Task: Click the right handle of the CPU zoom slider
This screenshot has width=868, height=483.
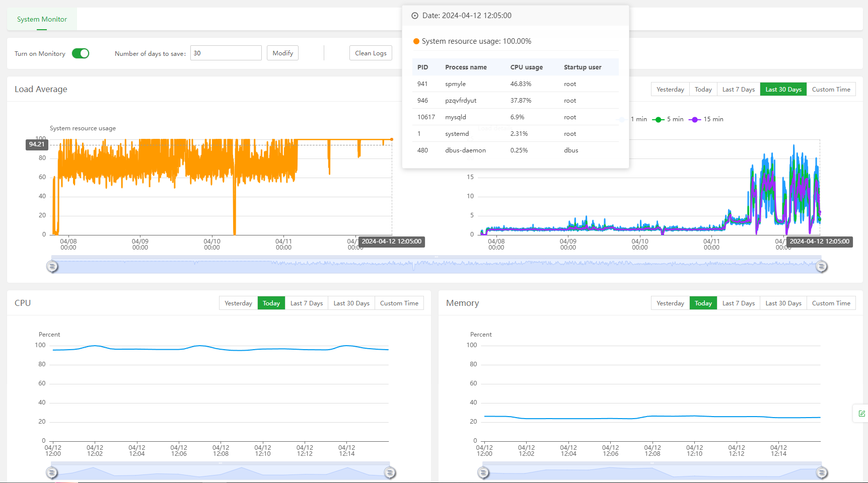Action: pos(390,472)
